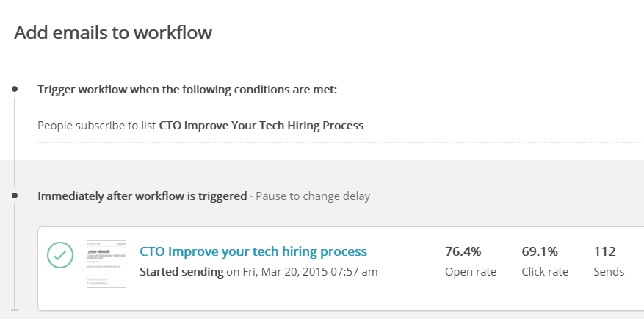644x319 pixels.
Task: Click the green checkmark circle icon
Action: pos(60,255)
